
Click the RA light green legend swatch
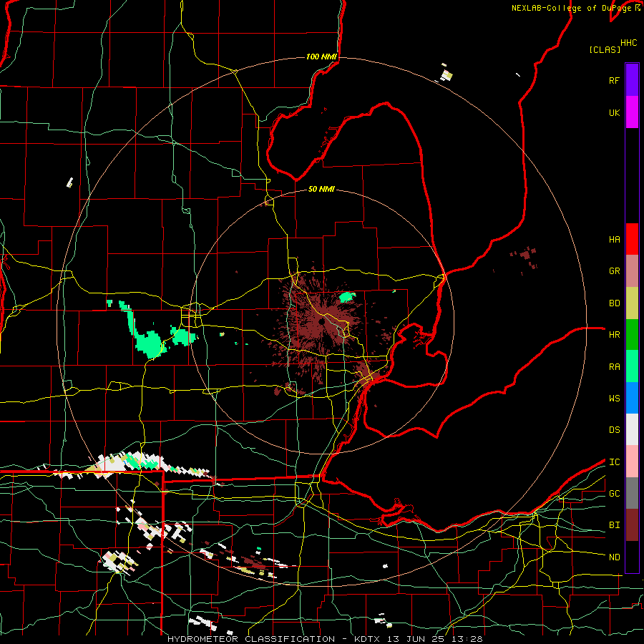(632, 366)
